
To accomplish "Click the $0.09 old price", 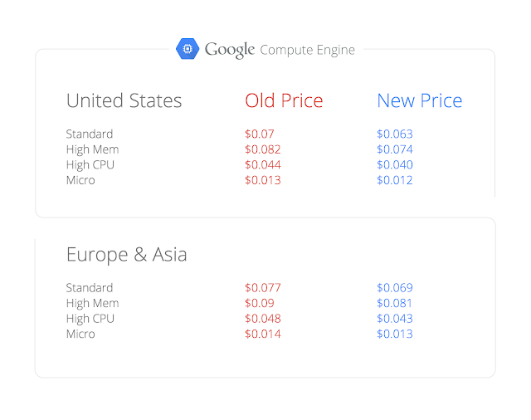I will tap(259, 303).
